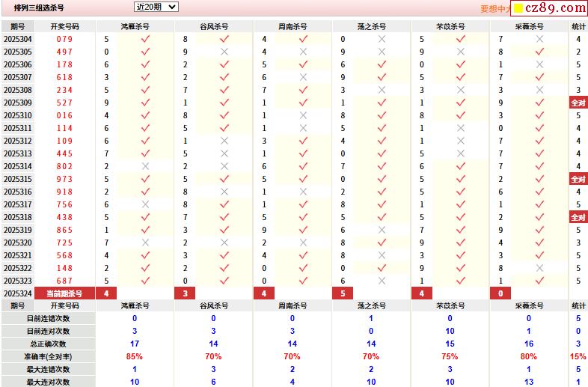The height and width of the screenshot is (387, 588).
Task: Click cross mark in row 2025322 采薇杀号
Action: click(x=539, y=269)
